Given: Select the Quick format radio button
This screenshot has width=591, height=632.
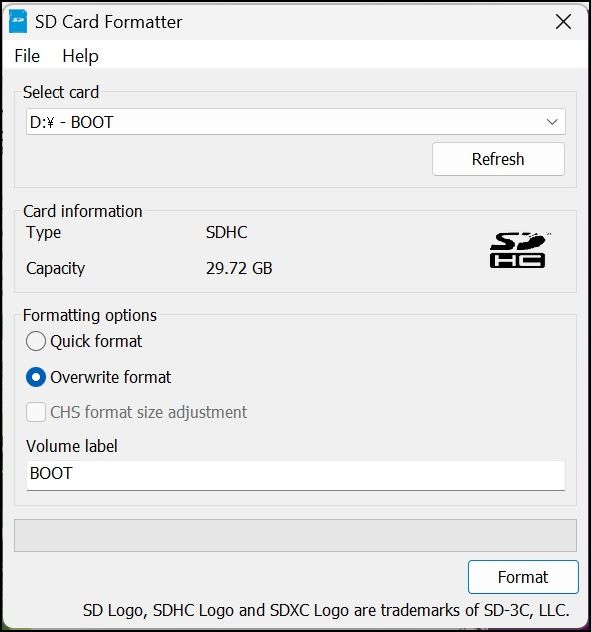Looking at the screenshot, I should click(x=36, y=341).
